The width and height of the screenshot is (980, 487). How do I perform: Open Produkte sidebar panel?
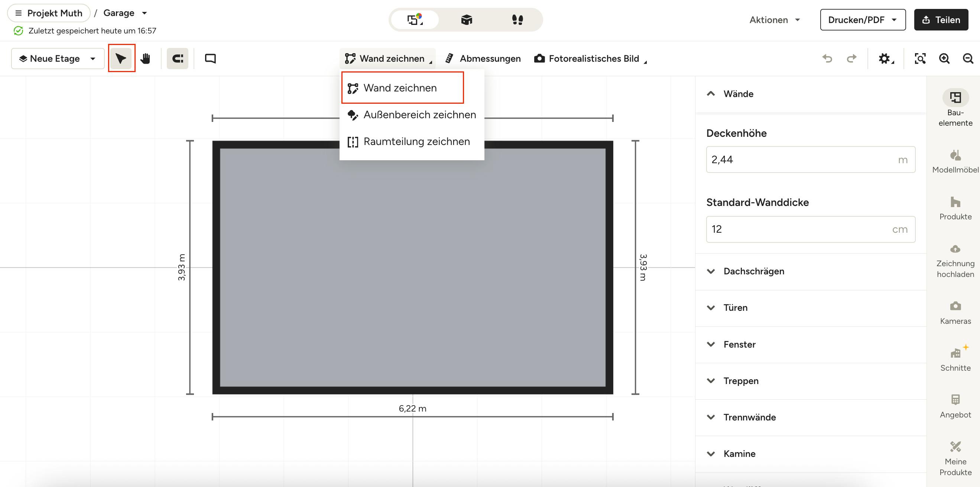[x=955, y=208]
